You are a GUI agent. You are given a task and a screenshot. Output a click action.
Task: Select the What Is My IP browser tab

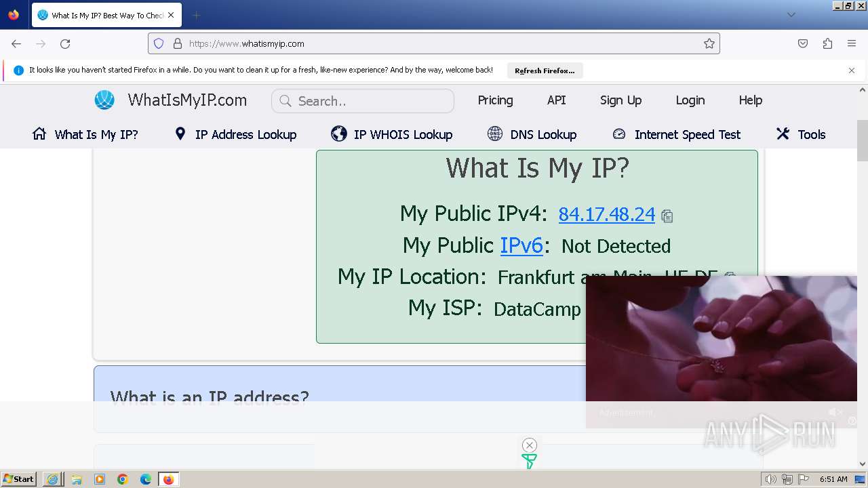[x=106, y=15]
